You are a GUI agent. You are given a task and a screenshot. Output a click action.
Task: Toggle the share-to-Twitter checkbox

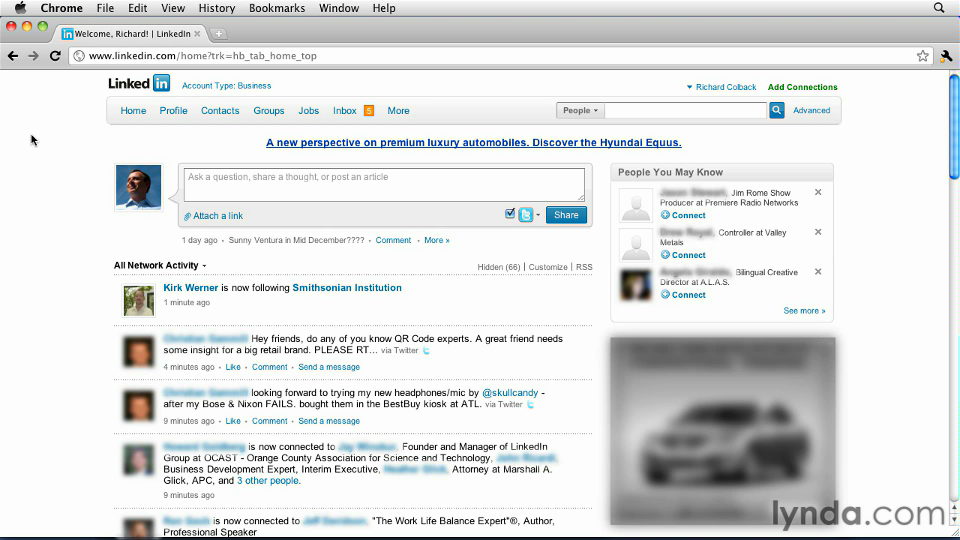[x=509, y=214]
